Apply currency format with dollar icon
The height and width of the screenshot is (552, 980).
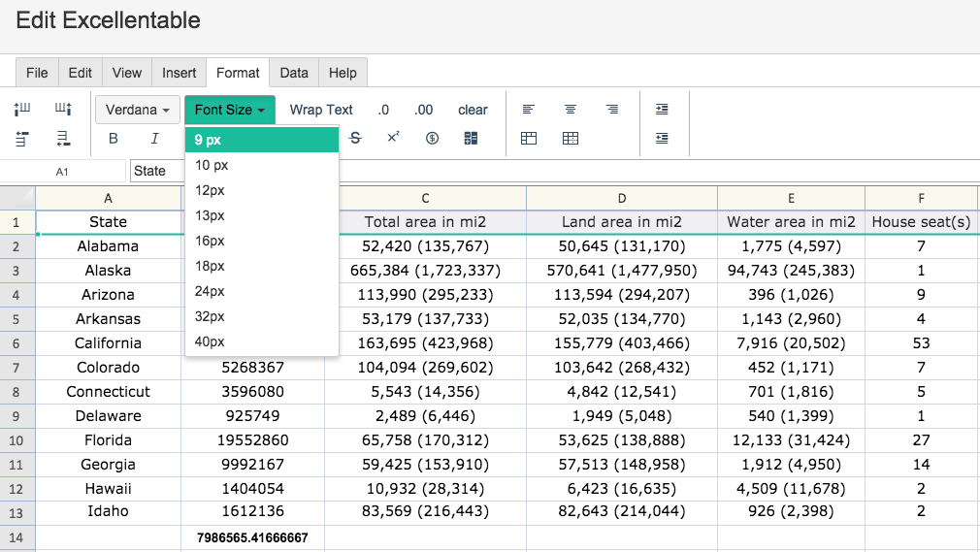tap(433, 139)
